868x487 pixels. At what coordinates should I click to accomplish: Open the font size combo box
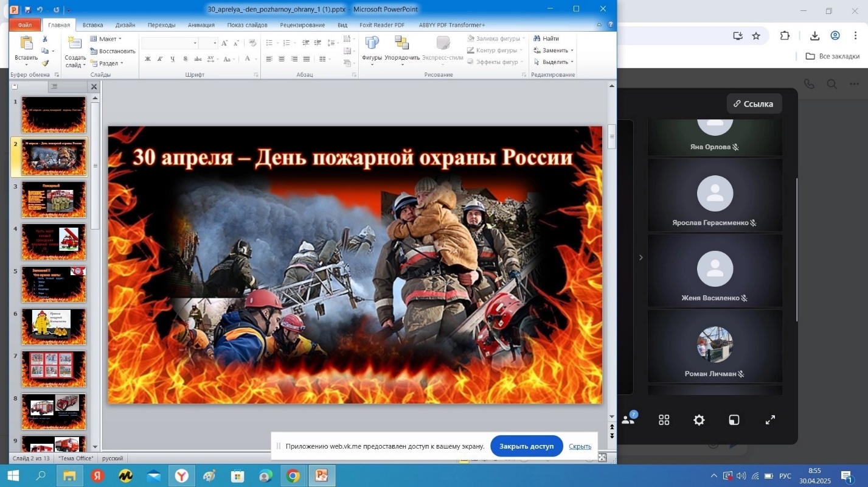tap(208, 43)
